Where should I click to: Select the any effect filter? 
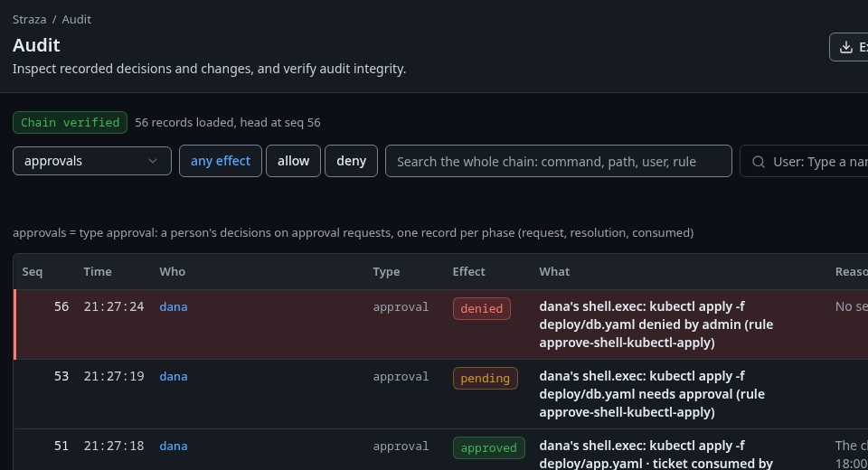point(221,161)
